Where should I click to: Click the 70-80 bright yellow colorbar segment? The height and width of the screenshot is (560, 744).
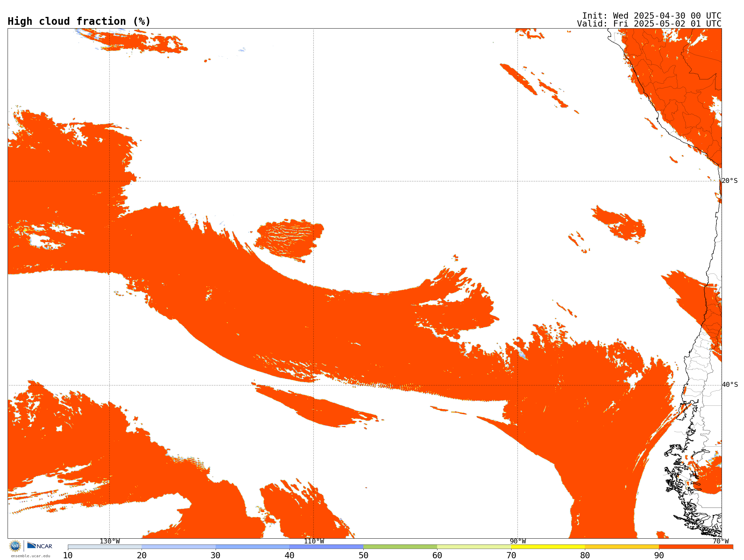pos(548,547)
